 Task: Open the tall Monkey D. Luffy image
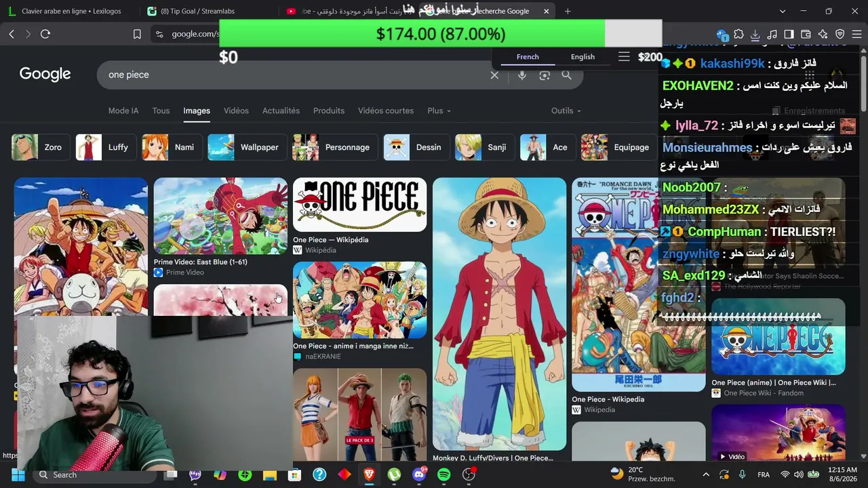499,314
